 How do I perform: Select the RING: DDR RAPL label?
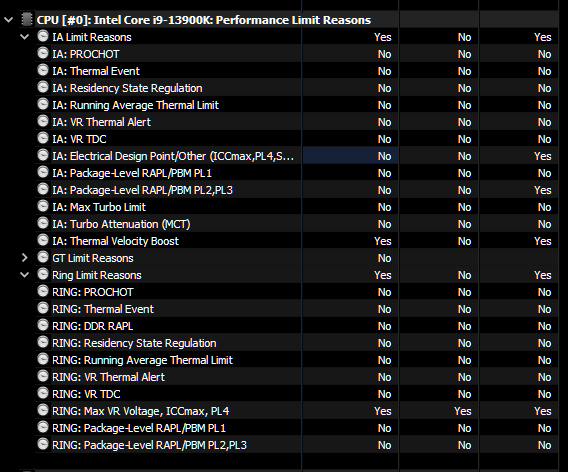[93, 327]
